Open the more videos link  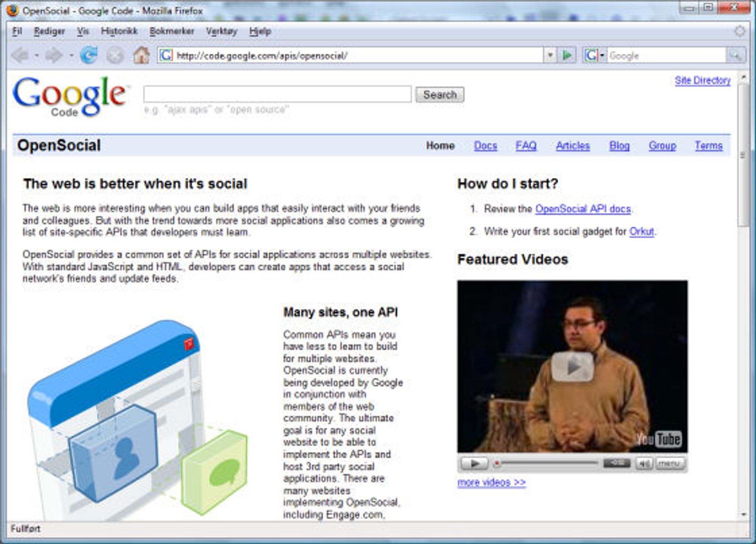pos(491,482)
